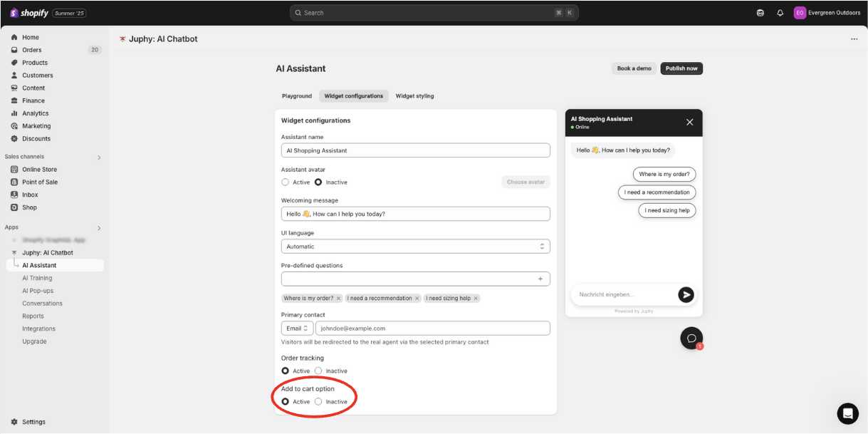This screenshot has width=868, height=434.
Task: Go to Home in sidebar
Action: click(31, 37)
